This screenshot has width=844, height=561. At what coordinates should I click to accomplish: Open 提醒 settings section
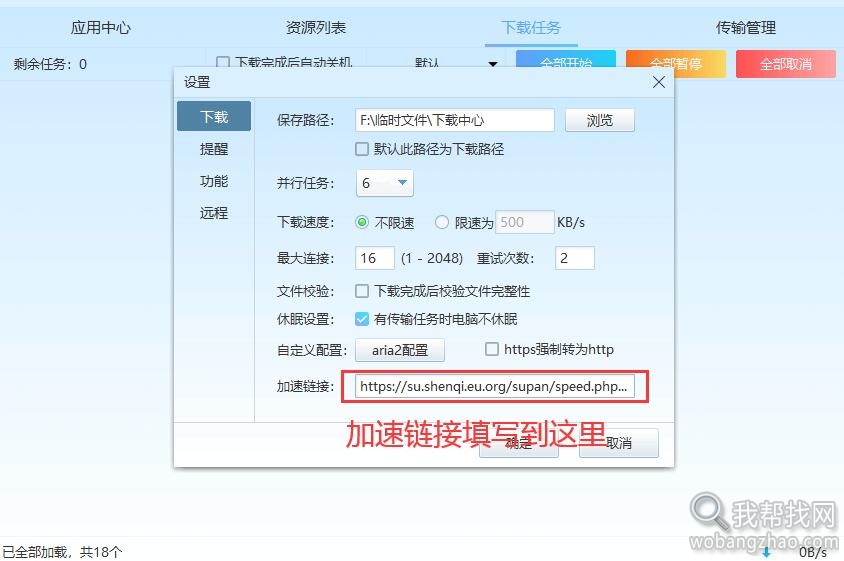click(x=214, y=149)
